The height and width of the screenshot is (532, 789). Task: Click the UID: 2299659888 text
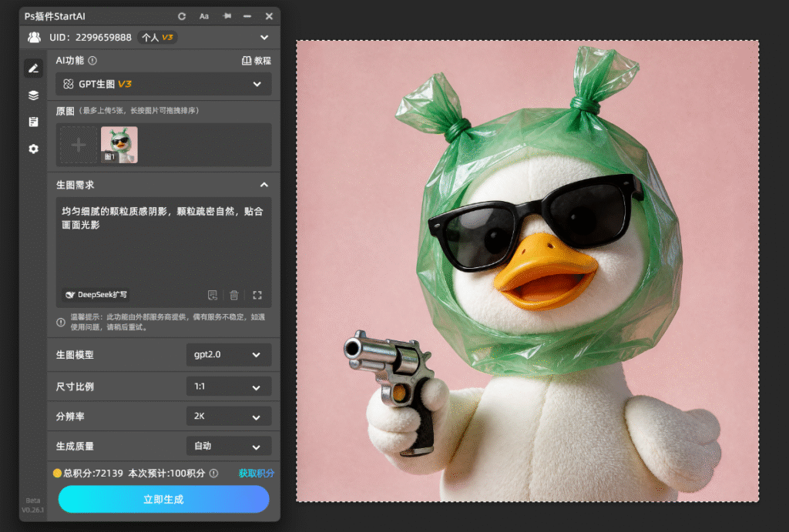coord(91,37)
